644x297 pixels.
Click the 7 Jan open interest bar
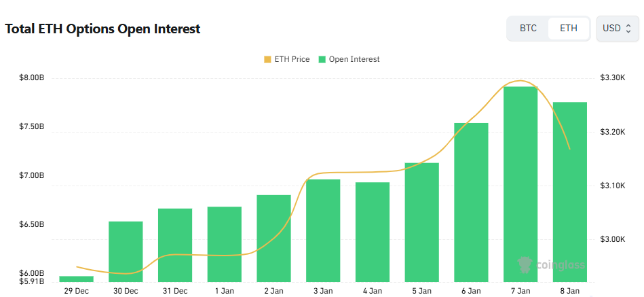coord(520,184)
